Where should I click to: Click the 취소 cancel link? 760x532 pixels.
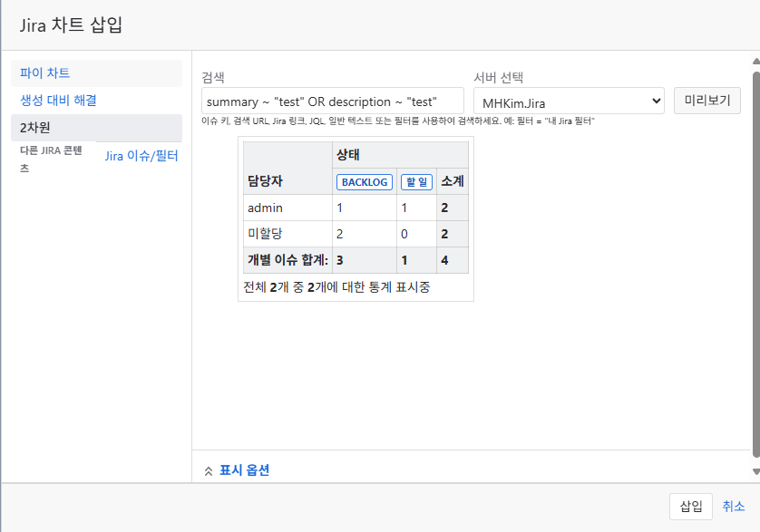[734, 507]
